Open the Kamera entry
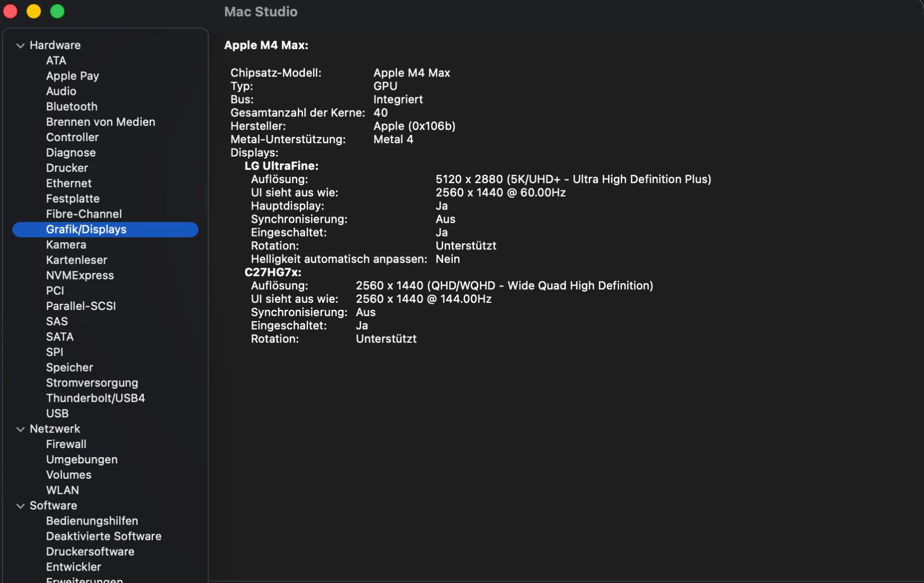 (x=66, y=245)
